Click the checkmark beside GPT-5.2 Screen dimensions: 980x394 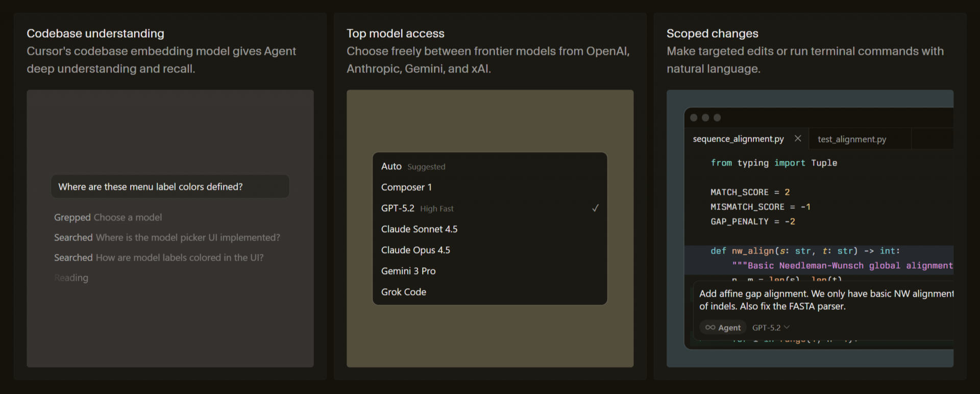pyautogui.click(x=595, y=208)
